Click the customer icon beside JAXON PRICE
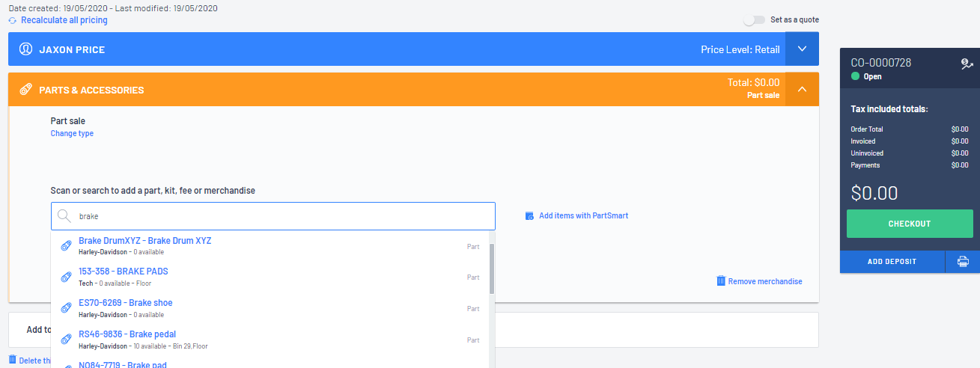 click(x=26, y=49)
